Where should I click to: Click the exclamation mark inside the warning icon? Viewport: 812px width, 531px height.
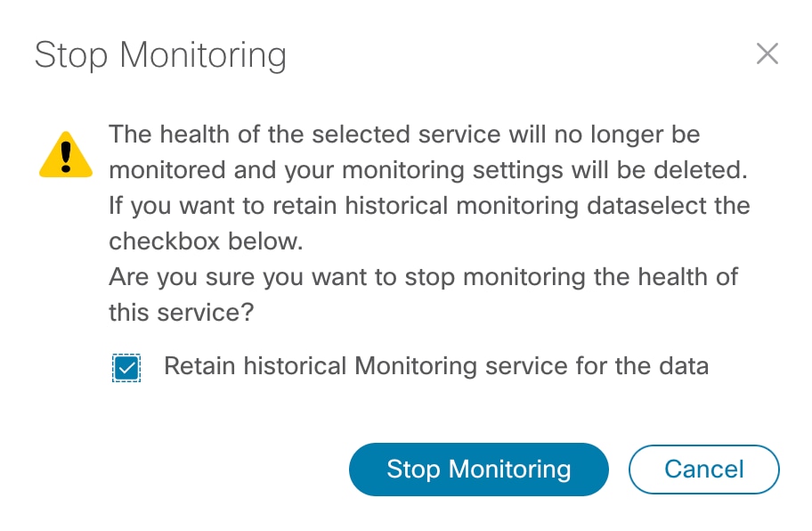pyautogui.click(x=66, y=156)
